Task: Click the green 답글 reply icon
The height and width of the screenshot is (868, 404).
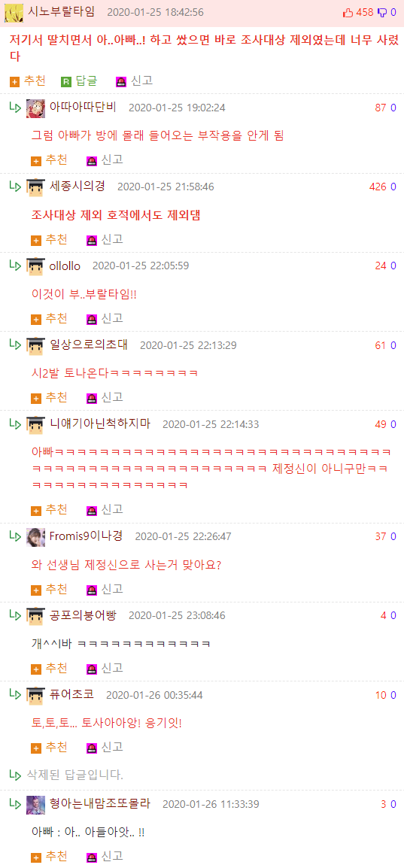Action: coord(66,82)
